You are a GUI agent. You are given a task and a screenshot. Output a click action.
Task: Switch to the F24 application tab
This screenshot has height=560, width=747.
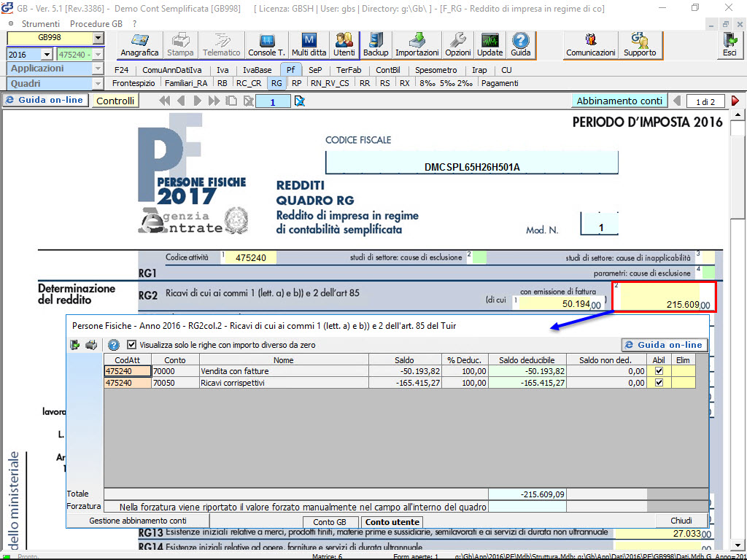tap(122, 70)
